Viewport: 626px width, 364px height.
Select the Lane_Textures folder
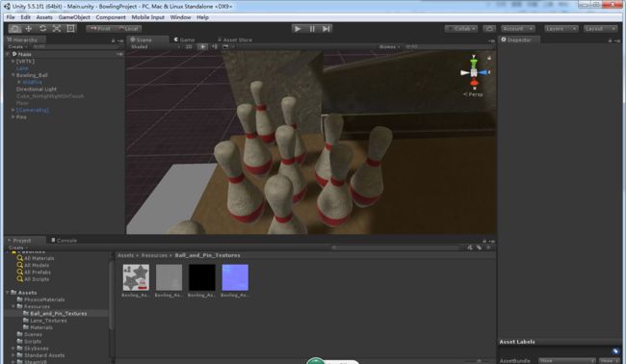tap(48, 321)
